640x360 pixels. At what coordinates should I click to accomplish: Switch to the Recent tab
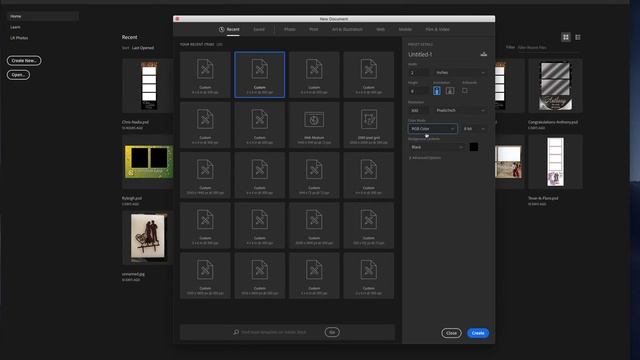229,29
